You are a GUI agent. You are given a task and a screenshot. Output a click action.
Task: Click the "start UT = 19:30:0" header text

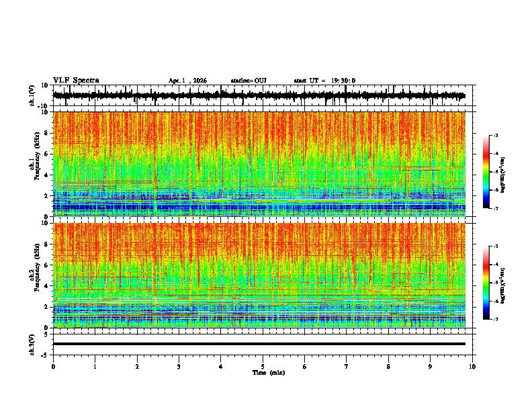[x=324, y=81]
